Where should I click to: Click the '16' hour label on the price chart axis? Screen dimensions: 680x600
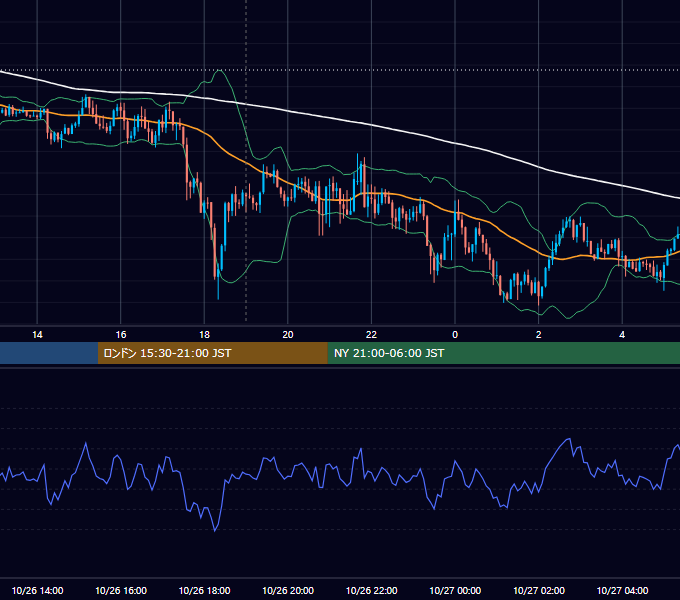coord(121,335)
